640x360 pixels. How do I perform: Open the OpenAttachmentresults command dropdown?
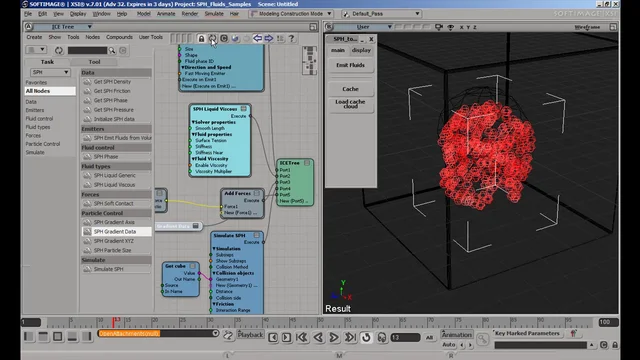point(216,333)
